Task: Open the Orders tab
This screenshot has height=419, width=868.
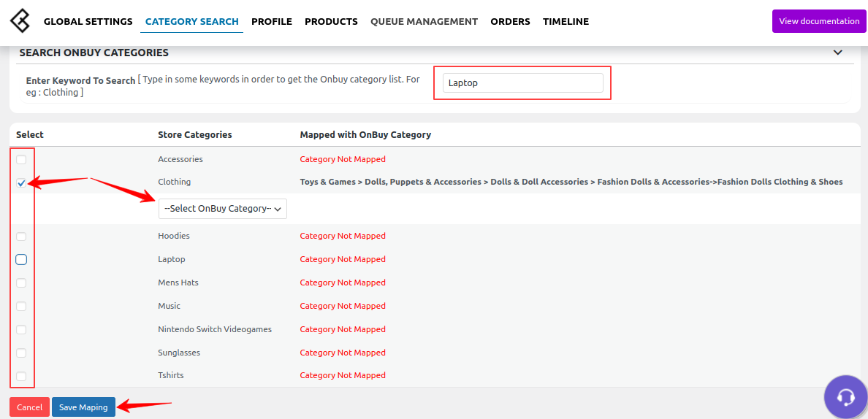Action: 511,22
